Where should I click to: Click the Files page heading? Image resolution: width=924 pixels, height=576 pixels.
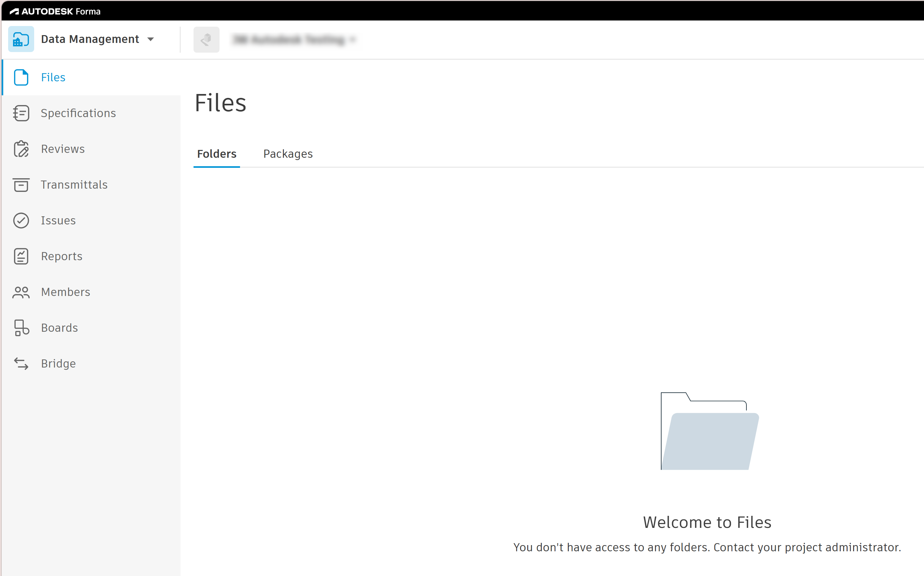pyautogui.click(x=221, y=103)
